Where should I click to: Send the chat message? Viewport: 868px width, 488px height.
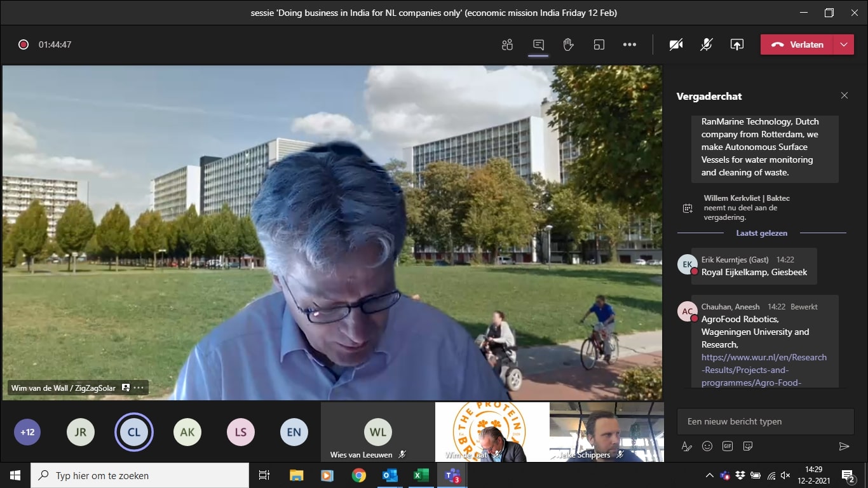pos(844,446)
